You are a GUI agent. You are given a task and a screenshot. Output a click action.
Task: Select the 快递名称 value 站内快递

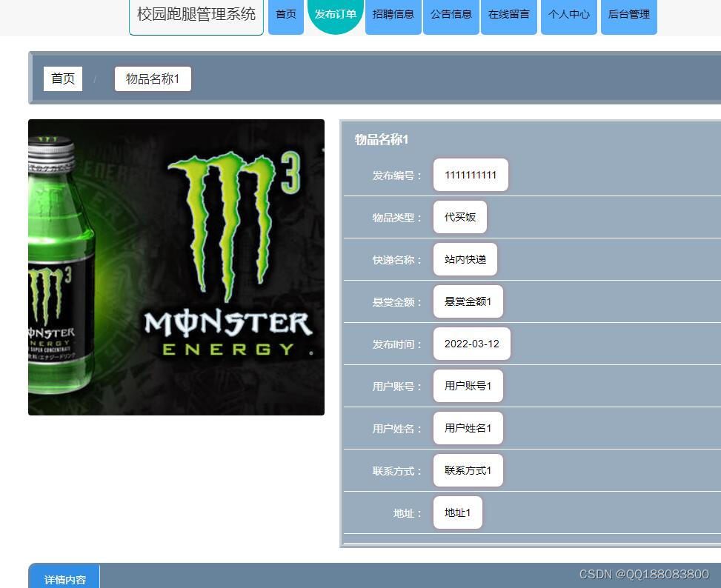pos(465,259)
